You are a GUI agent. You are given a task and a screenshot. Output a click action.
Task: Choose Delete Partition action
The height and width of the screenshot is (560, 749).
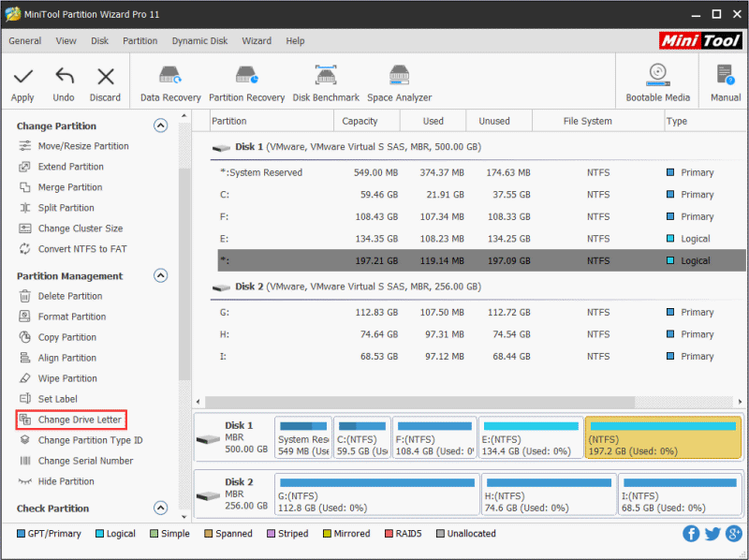pos(61,296)
